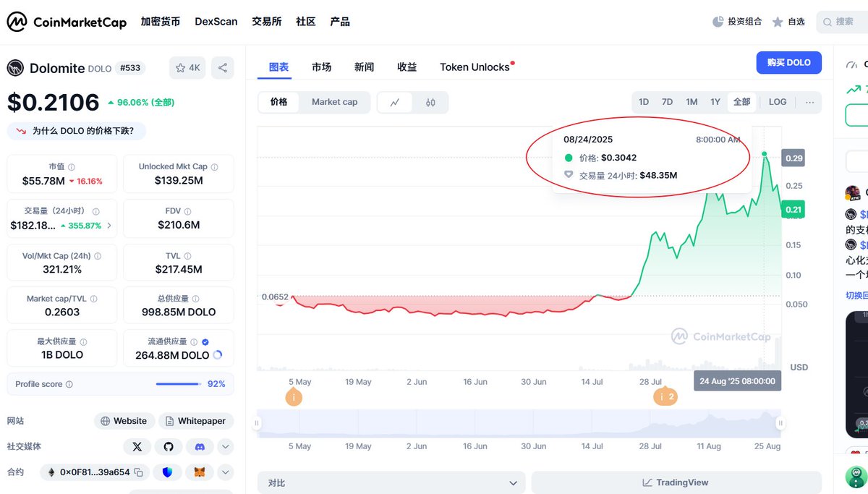Open the 社区 community menu
This screenshot has height=494, width=868.
click(306, 22)
